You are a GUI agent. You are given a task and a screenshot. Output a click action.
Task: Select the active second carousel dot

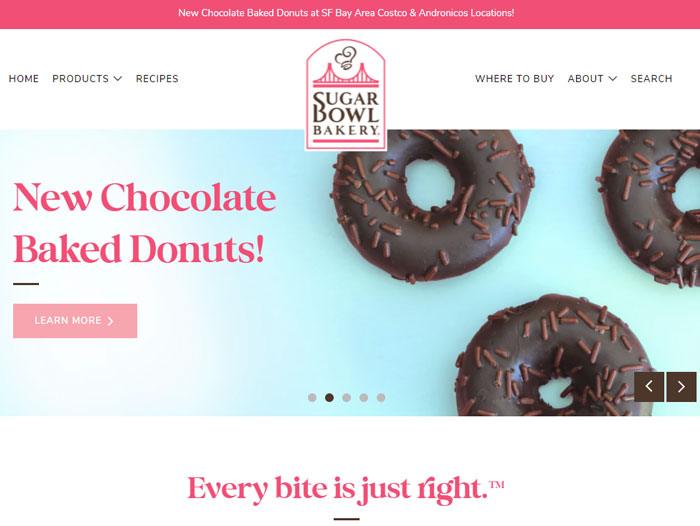coord(329,397)
